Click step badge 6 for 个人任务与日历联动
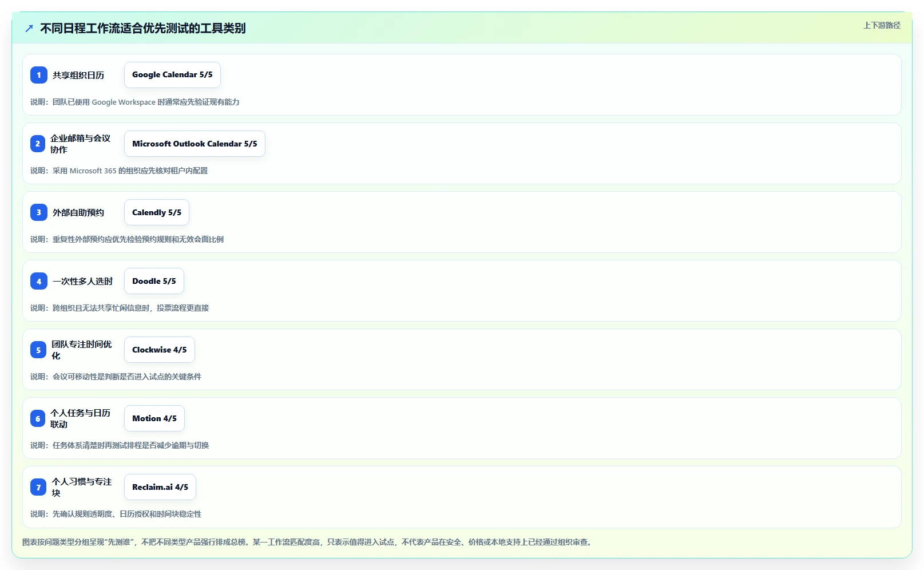The height and width of the screenshot is (570, 924). (x=38, y=418)
